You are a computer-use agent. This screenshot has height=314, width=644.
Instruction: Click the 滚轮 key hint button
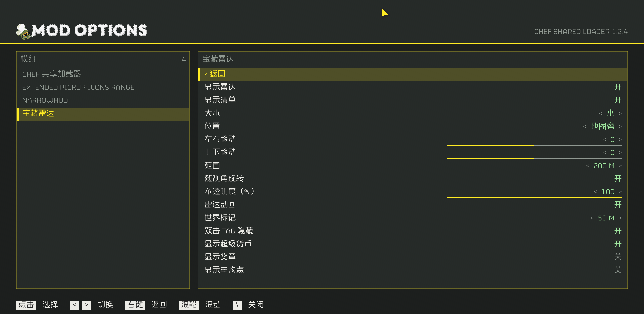(189, 305)
